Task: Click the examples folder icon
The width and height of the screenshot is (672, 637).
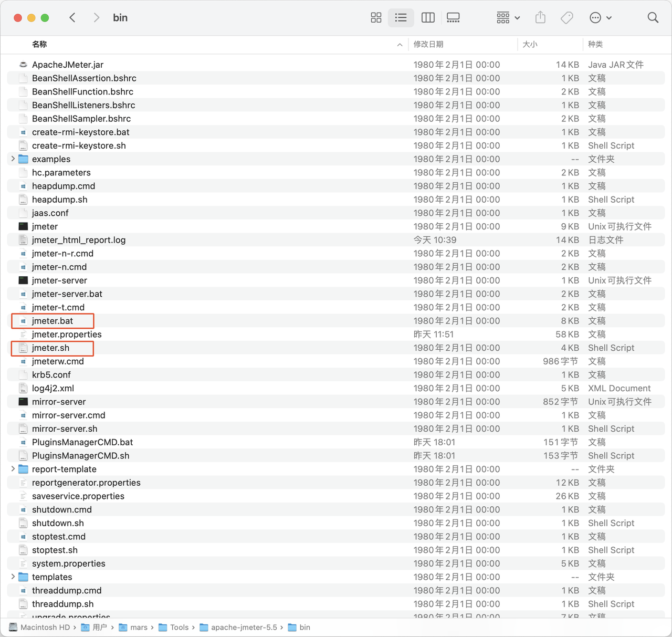Action: [x=23, y=159]
